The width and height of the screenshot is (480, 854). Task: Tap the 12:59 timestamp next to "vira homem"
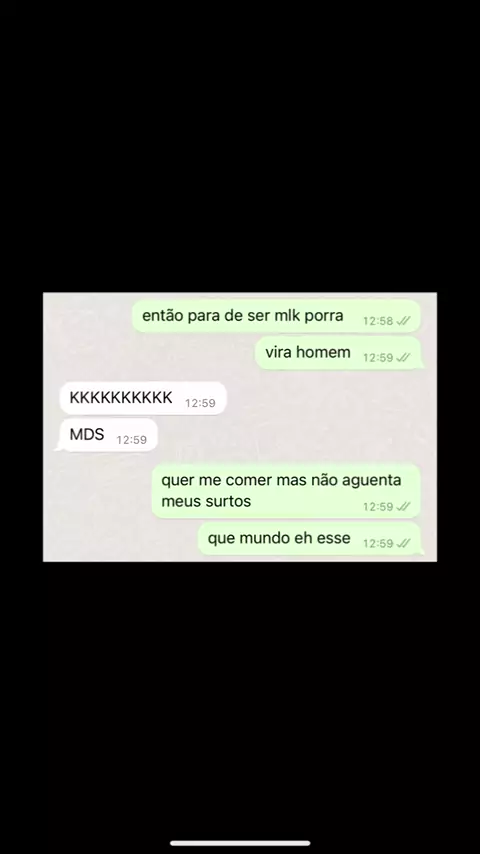click(x=378, y=358)
